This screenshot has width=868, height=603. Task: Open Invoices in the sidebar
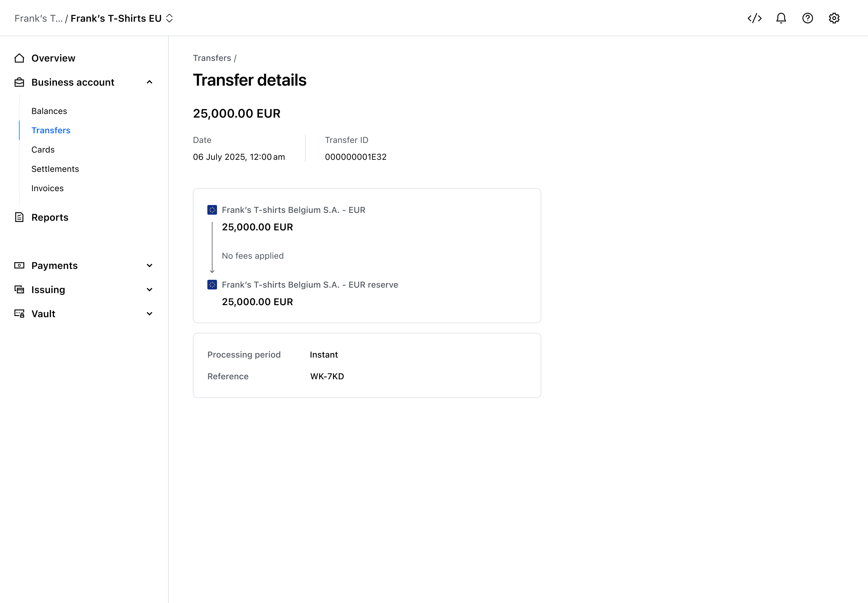tap(48, 188)
